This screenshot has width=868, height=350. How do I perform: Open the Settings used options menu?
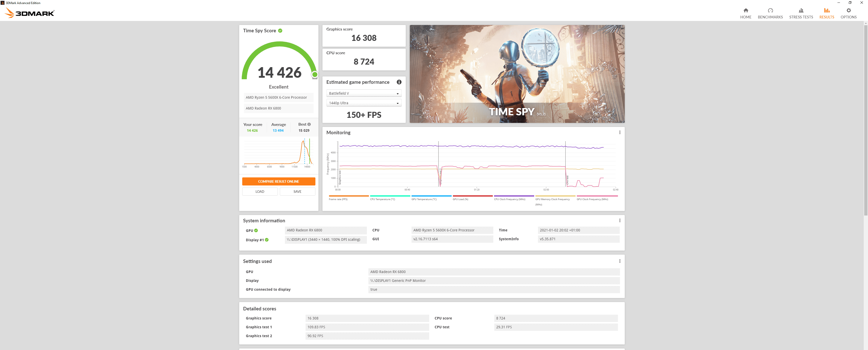coord(619,261)
